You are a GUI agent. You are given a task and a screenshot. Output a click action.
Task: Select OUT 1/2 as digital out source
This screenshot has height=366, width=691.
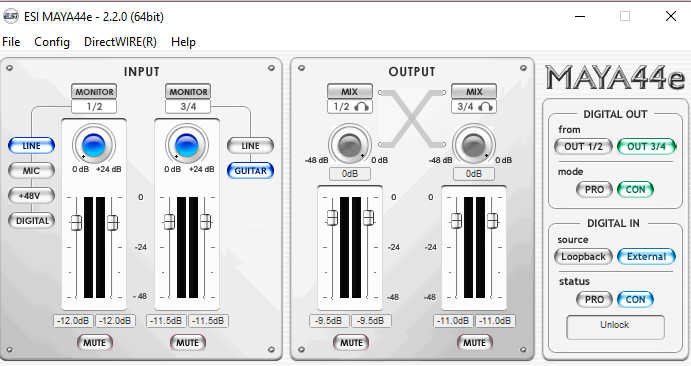[x=583, y=146]
